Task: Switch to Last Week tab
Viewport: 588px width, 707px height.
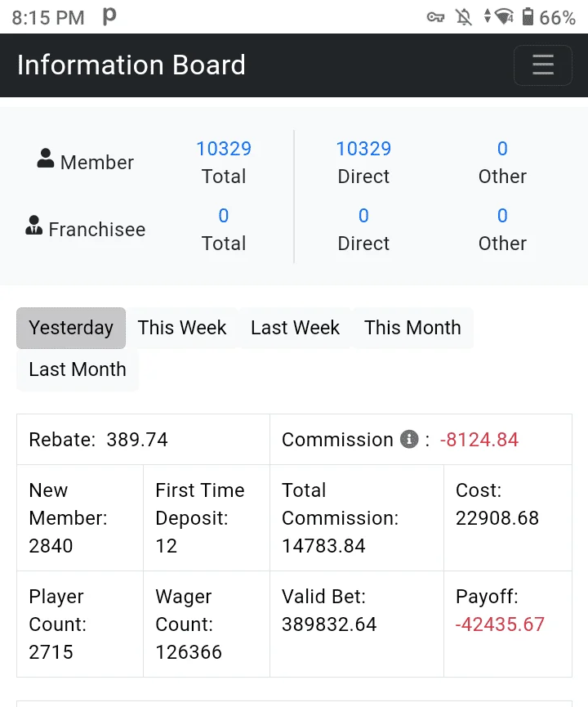Action: [295, 328]
